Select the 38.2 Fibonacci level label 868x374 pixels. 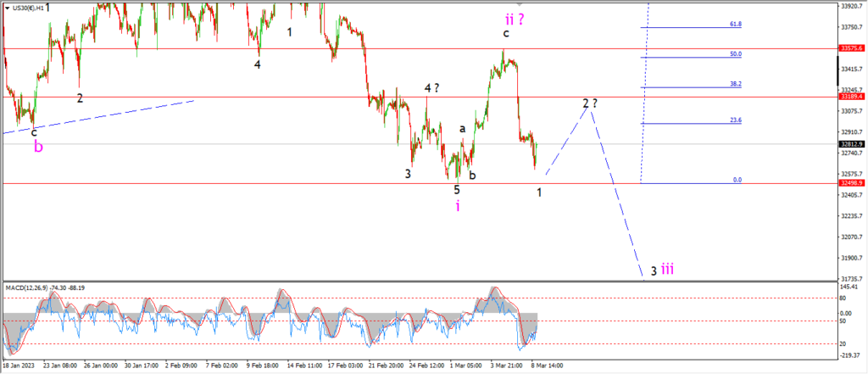pos(736,84)
